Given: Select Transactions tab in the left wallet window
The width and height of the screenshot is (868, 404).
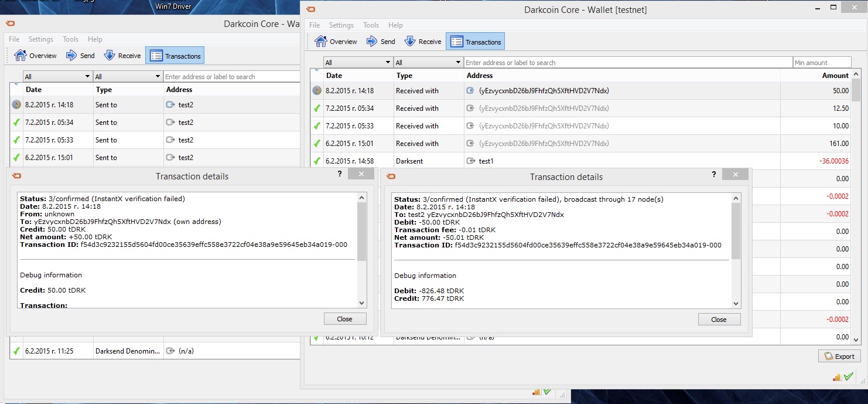Looking at the screenshot, I should click(x=175, y=56).
